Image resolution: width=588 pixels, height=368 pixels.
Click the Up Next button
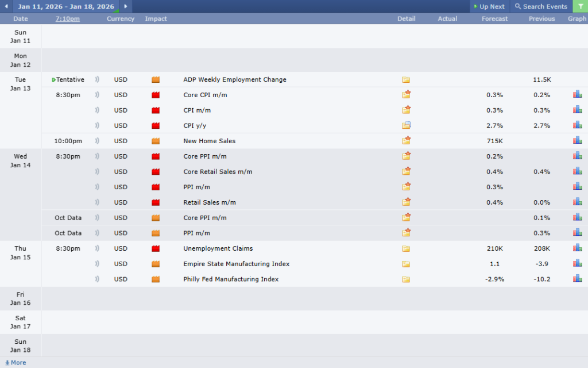tap(489, 6)
